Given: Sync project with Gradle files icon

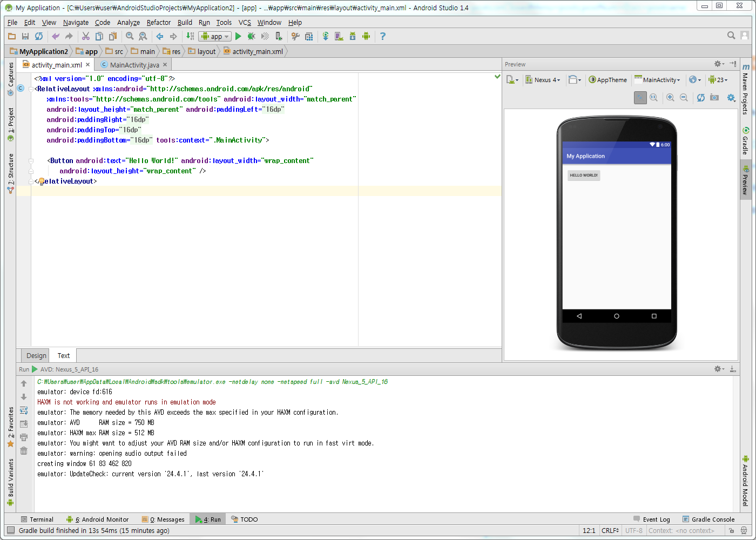Looking at the screenshot, I should (326, 36).
